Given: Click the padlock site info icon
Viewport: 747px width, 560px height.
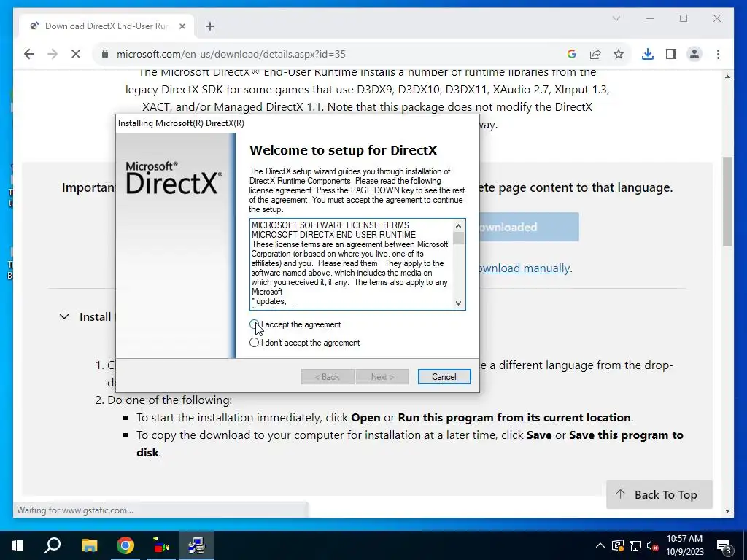Looking at the screenshot, I should (105, 54).
